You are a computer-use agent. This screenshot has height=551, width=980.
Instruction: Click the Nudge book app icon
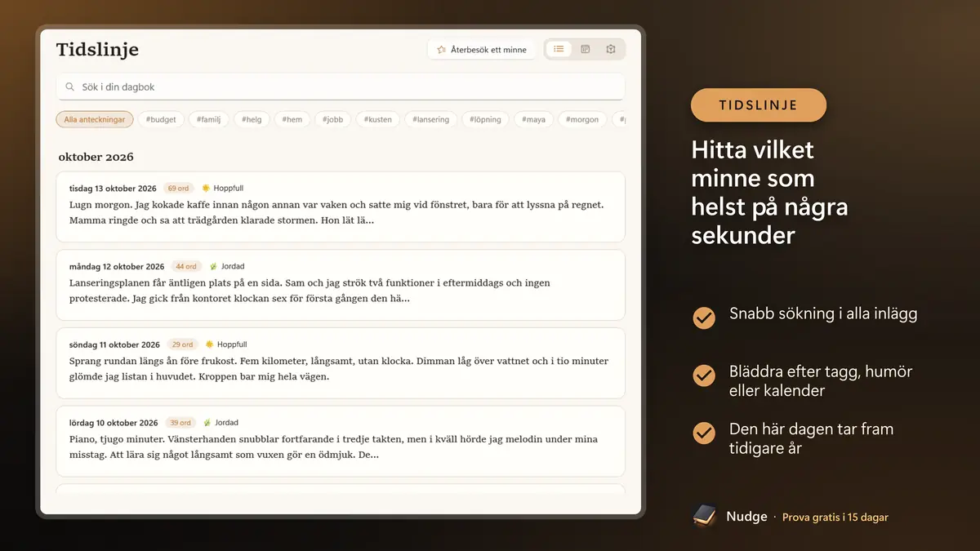coord(704,516)
